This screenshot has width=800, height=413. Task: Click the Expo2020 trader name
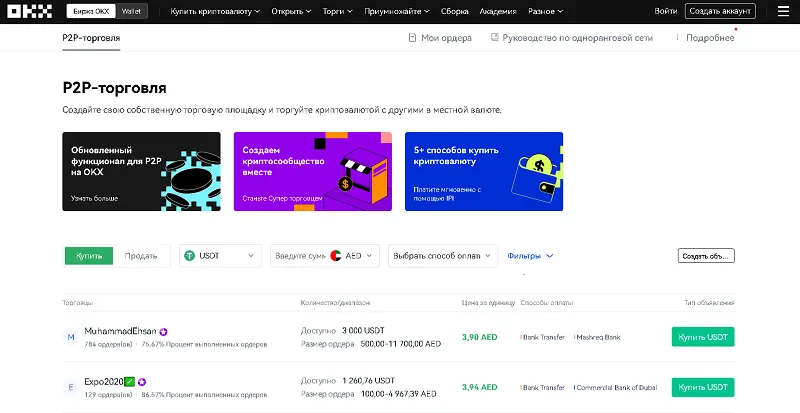(104, 381)
